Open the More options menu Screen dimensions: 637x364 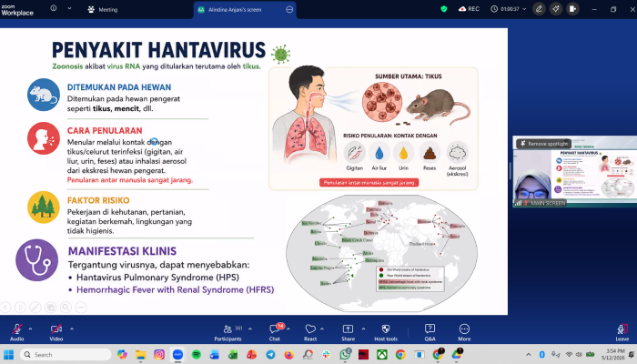pyautogui.click(x=464, y=332)
